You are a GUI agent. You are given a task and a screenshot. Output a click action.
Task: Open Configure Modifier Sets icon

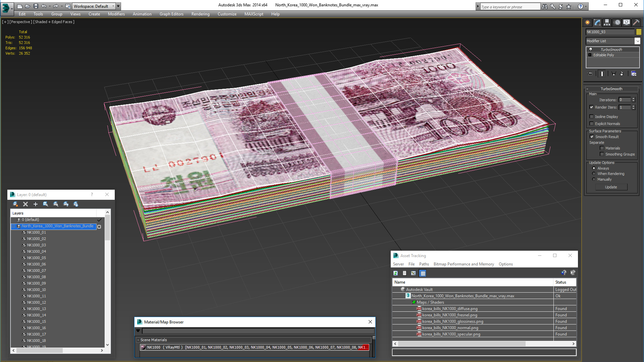pos(634,74)
